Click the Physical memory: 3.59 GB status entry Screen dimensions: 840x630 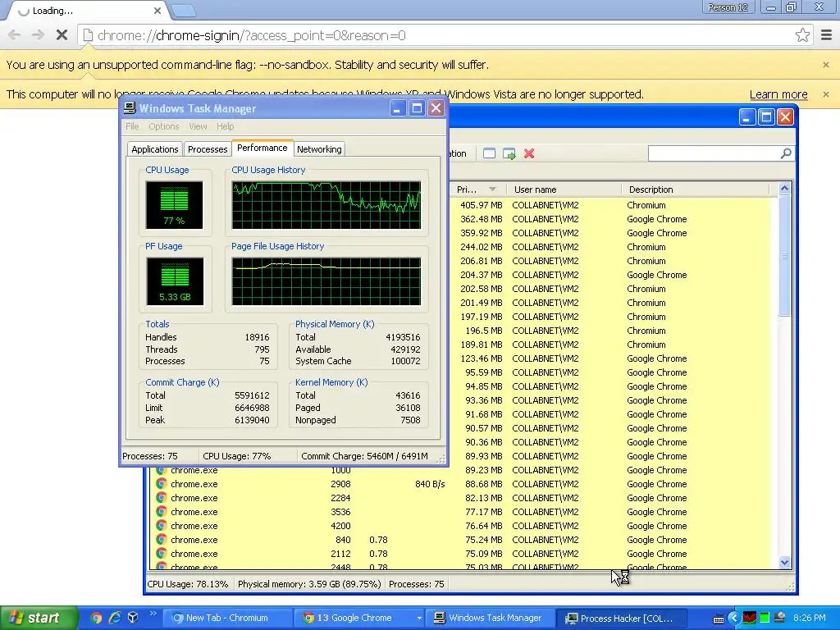click(309, 584)
